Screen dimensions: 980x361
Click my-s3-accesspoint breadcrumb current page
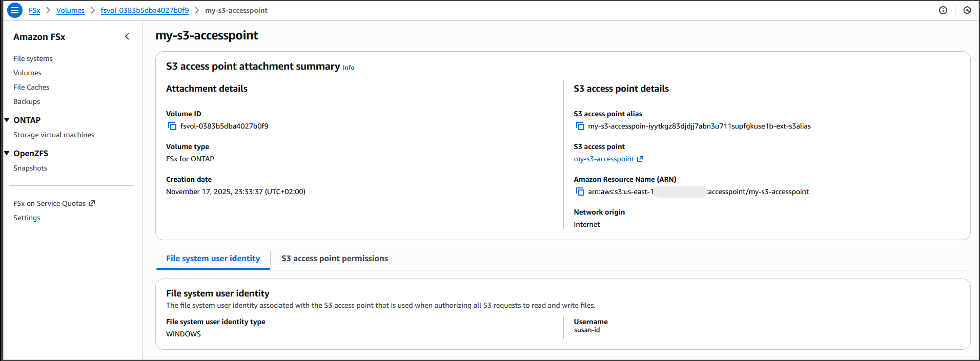[x=236, y=10]
